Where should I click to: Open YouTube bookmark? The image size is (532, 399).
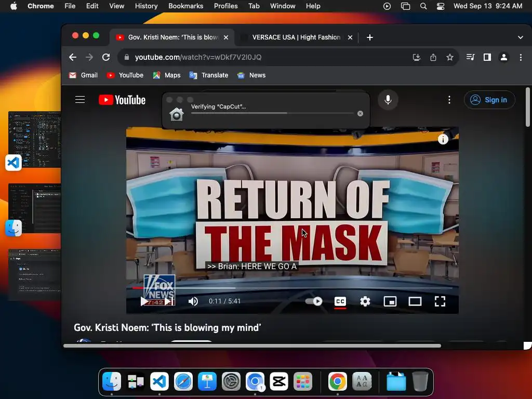pos(125,75)
